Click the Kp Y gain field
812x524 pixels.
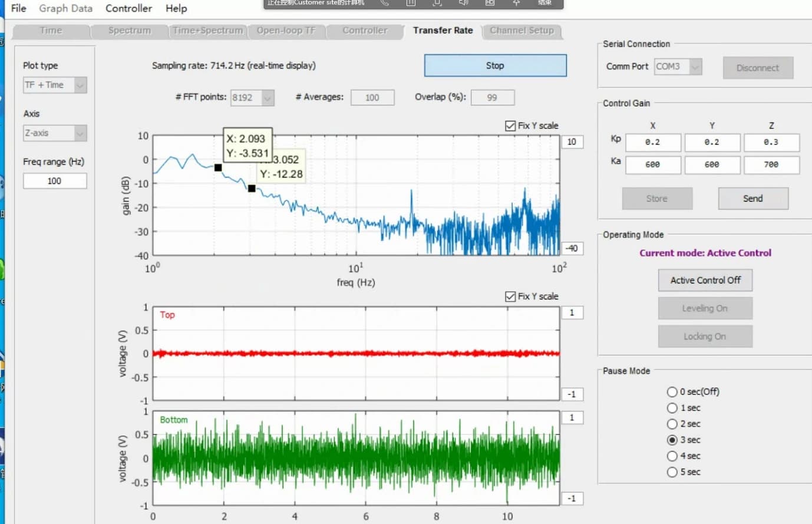click(712, 142)
